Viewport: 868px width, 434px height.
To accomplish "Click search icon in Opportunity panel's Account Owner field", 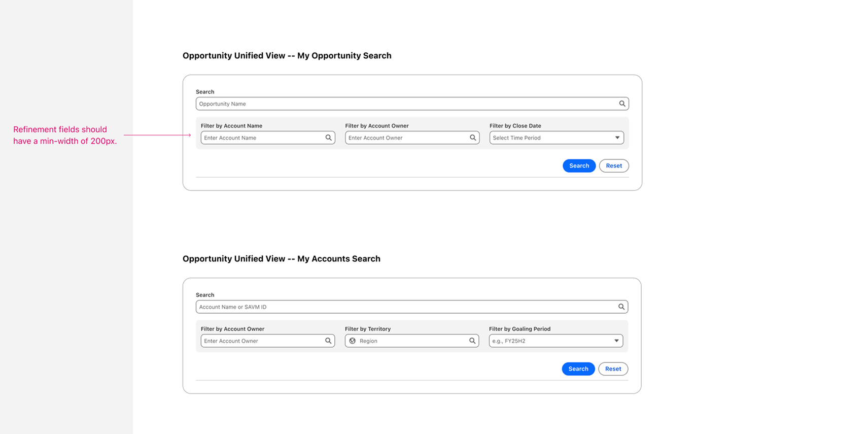I will click(473, 138).
